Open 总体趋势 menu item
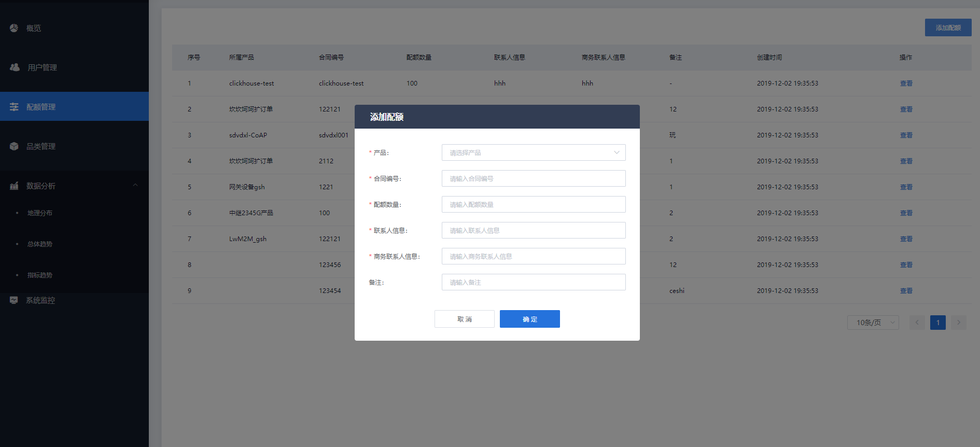The height and width of the screenshot is (447, 980). click(40, 244)
